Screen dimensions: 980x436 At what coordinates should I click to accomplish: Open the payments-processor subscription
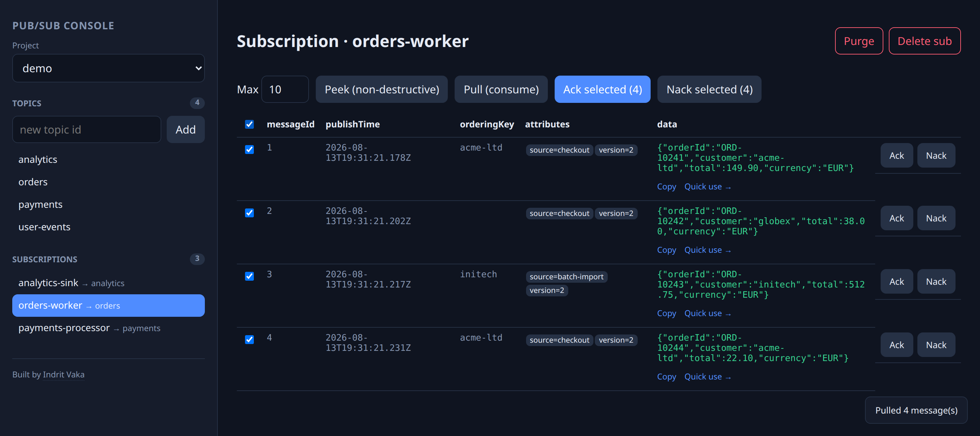coord(109,328)
